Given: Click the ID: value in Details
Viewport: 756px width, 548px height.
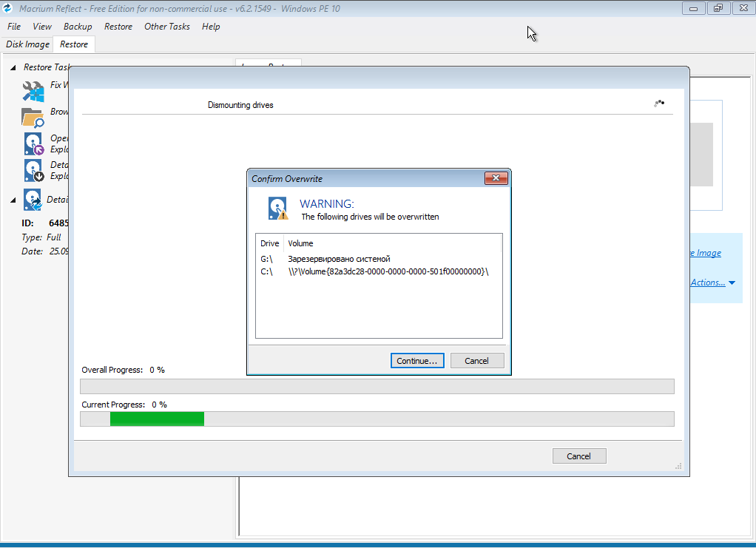Looking at the screenshot, I should (x=59, y=223).
